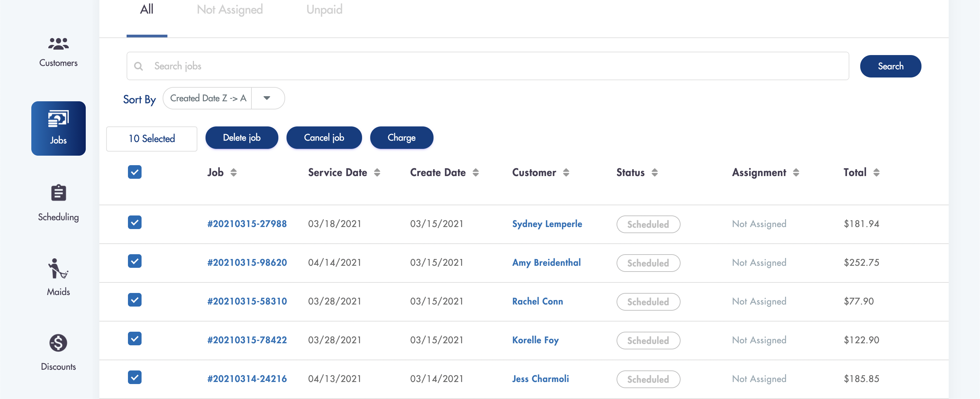Expand the Sort By dropdown arrow
The image size is (980, 399).
pos(267,98)
